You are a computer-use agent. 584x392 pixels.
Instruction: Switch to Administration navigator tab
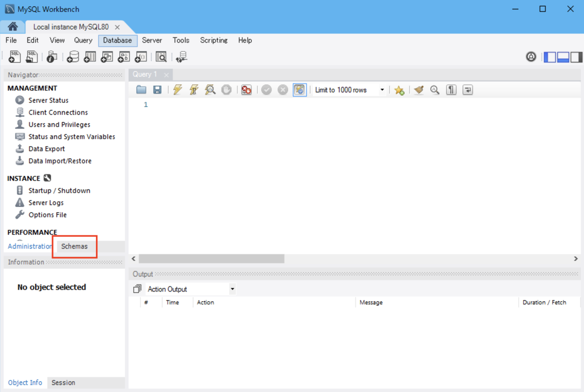tap(30, 247)
